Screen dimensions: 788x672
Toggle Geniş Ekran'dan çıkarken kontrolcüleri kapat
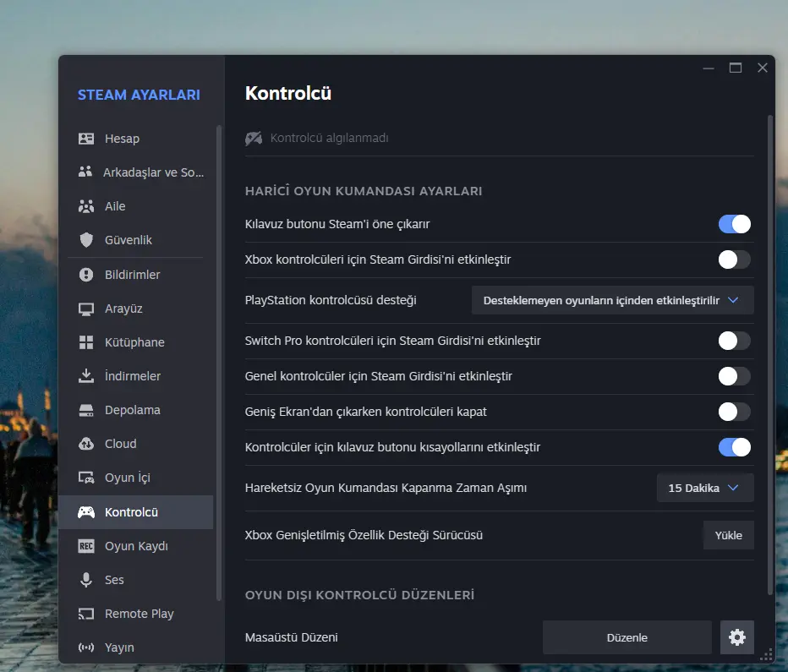tap(734, 412)
